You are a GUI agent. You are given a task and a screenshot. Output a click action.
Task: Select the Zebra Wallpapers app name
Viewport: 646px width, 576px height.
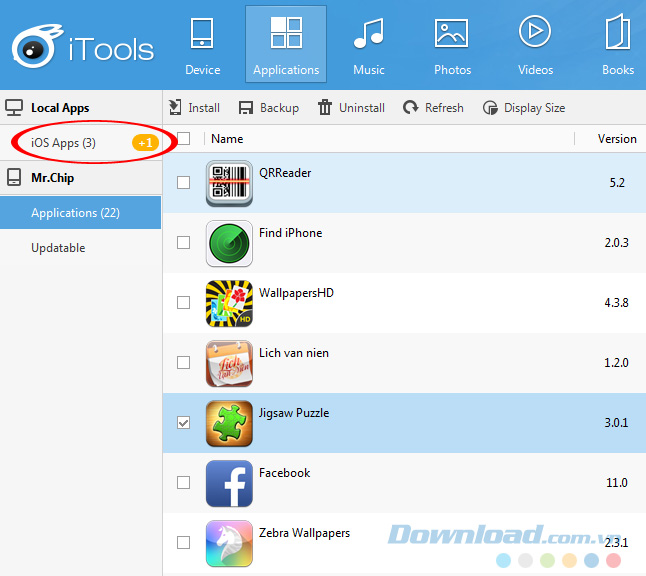pos(304,533)
